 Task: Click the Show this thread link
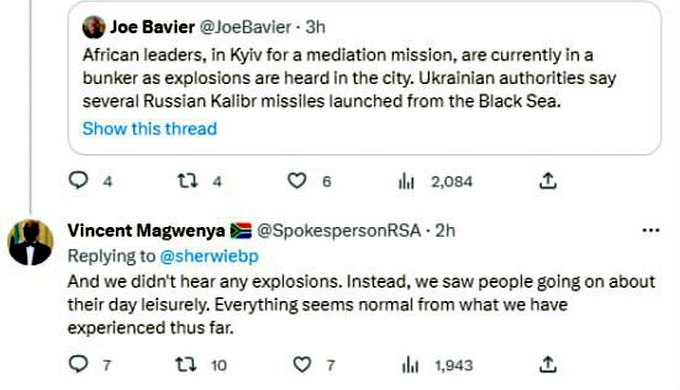(150, 129)
